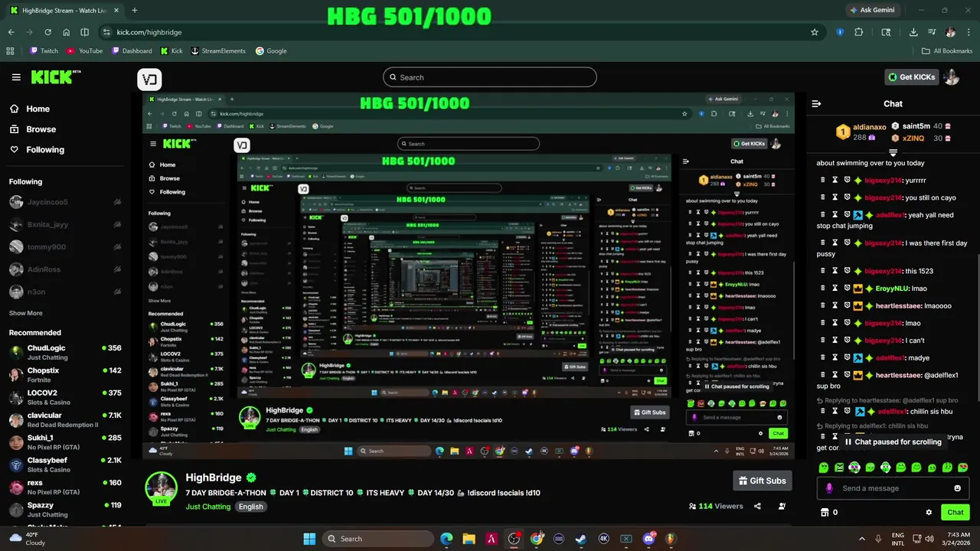Open recommended channel clavicular
This screenshot has width=980, height=551.
coord(65,420)
